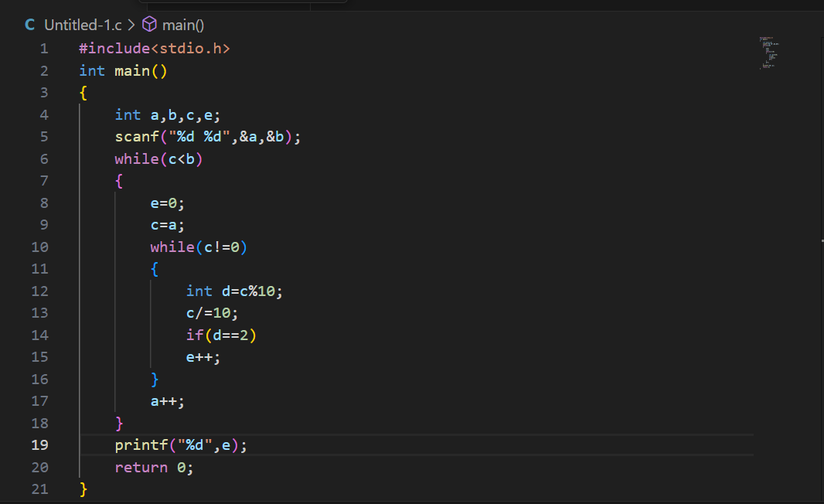Click the cube symbol icon beside main()

tap(150, 24)
